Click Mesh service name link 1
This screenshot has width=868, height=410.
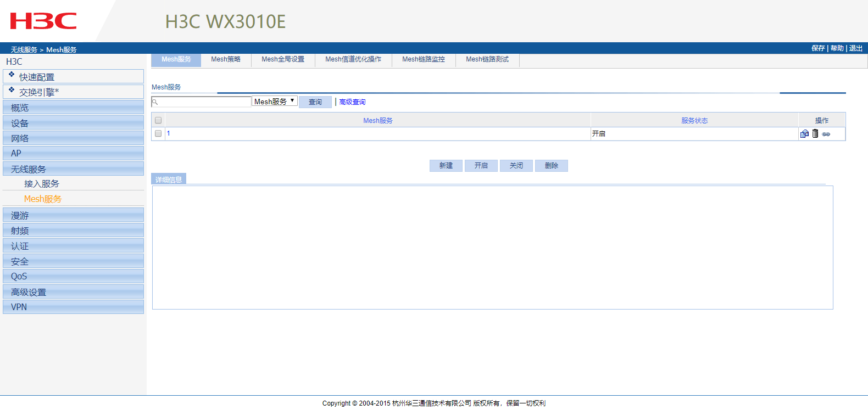tap(169, 133)
